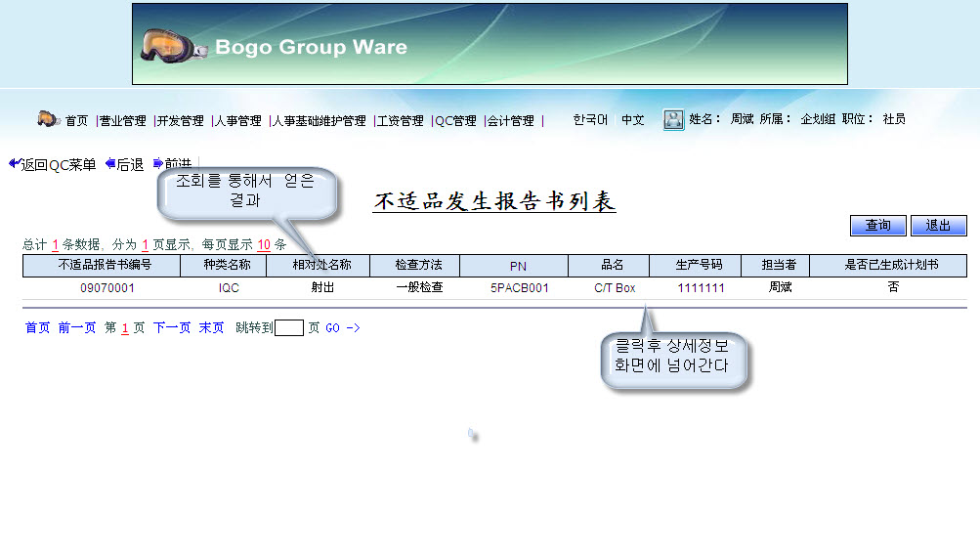Click the 周斌 cell in the table row
The image size is (980, 555).
(780, 287)
